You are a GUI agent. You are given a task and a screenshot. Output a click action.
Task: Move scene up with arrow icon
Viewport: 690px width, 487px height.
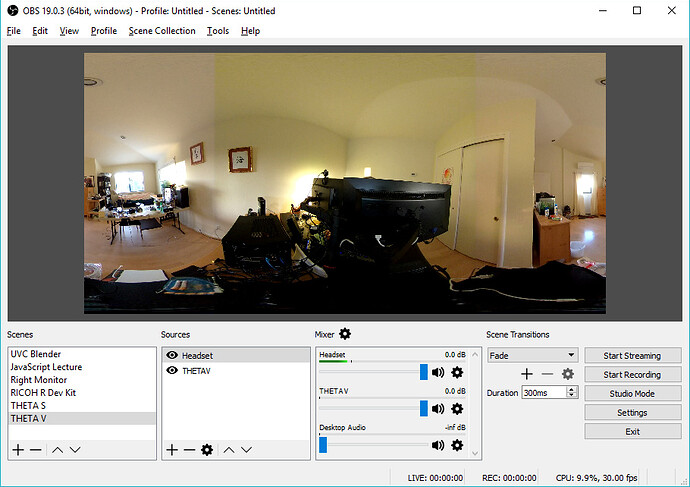(x=57, y=450)
